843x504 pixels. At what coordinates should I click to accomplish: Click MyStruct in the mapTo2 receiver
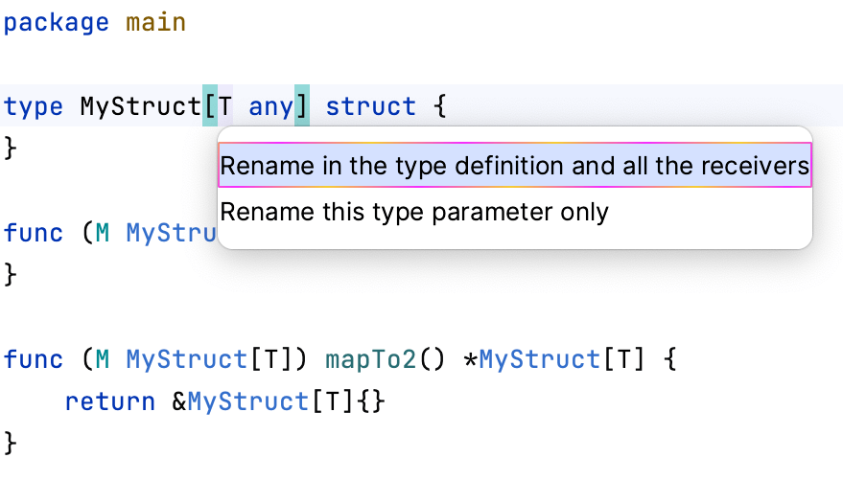[186, 359]
